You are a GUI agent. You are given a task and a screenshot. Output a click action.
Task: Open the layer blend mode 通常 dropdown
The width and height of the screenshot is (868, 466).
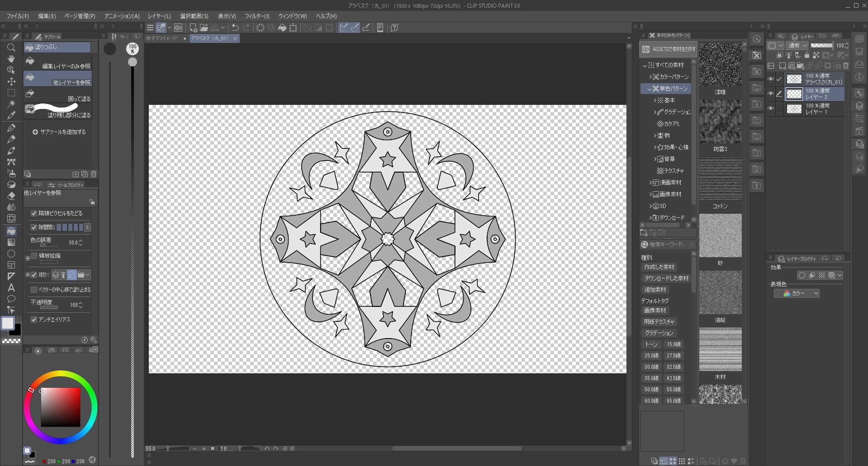797,46
